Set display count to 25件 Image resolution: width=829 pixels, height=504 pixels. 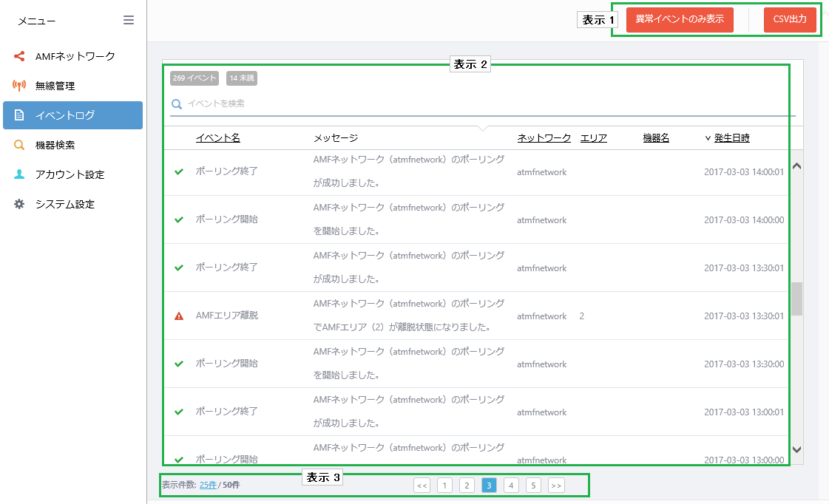tap(208, 485)
